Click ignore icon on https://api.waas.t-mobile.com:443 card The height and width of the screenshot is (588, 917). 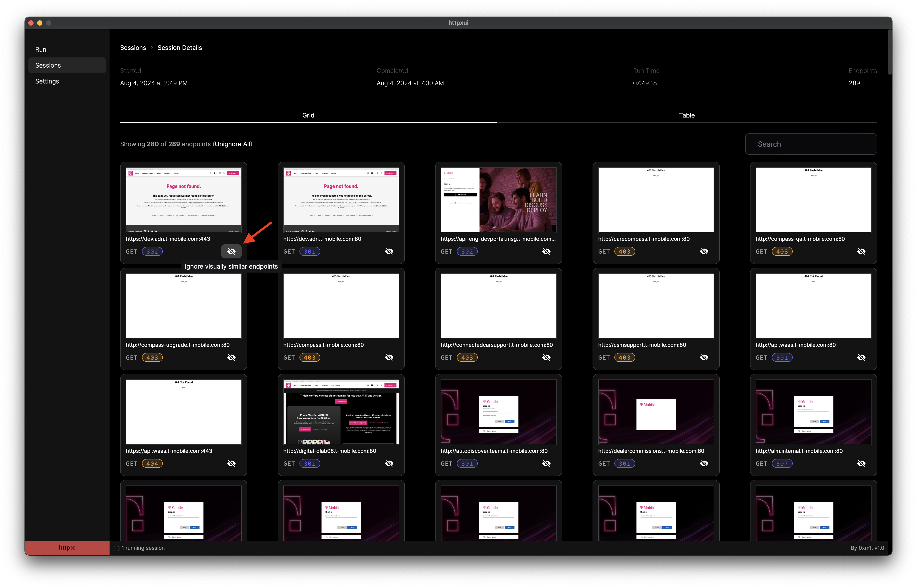tap(231, 463)
